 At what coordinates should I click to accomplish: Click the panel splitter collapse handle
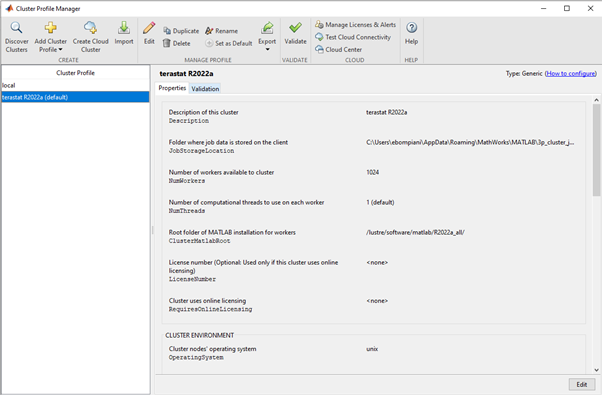pos(152,230)
